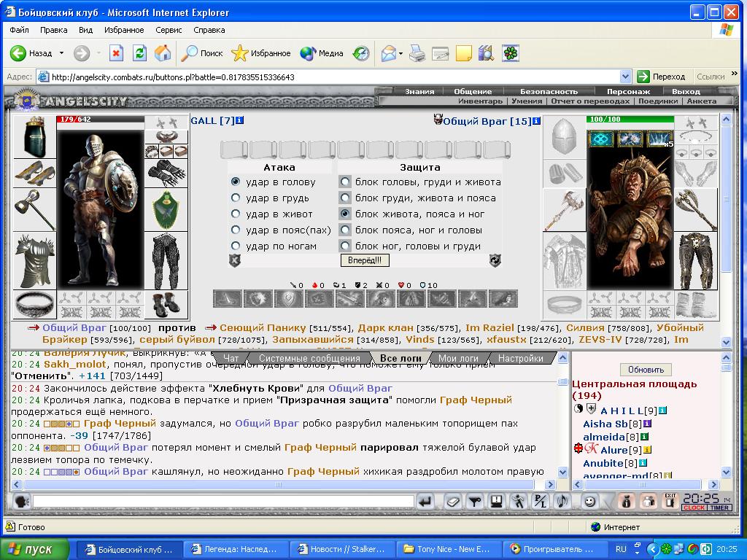The width and height of the screenshot is (747, 560).
Task: Click the EXIT icon in the bottom bar
Action: (670, 501)
